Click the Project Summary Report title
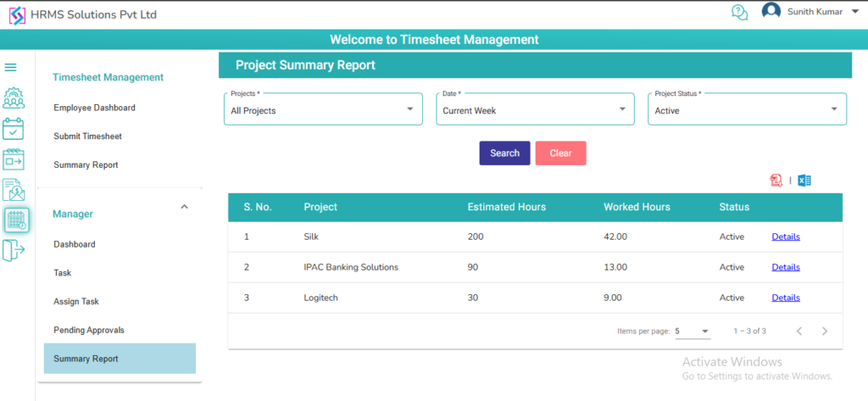 [305, 65]
